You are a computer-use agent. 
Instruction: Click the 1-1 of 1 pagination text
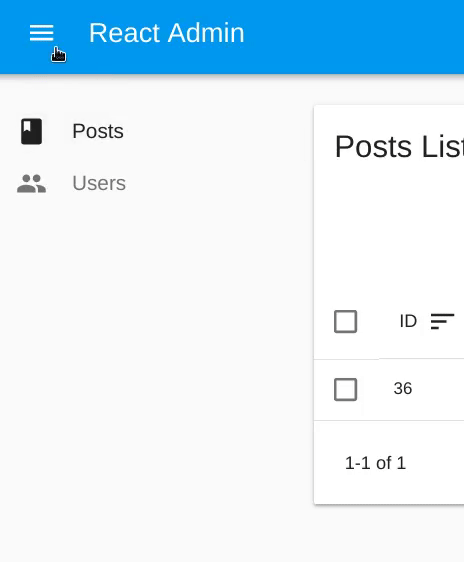[x=375, y=463]
